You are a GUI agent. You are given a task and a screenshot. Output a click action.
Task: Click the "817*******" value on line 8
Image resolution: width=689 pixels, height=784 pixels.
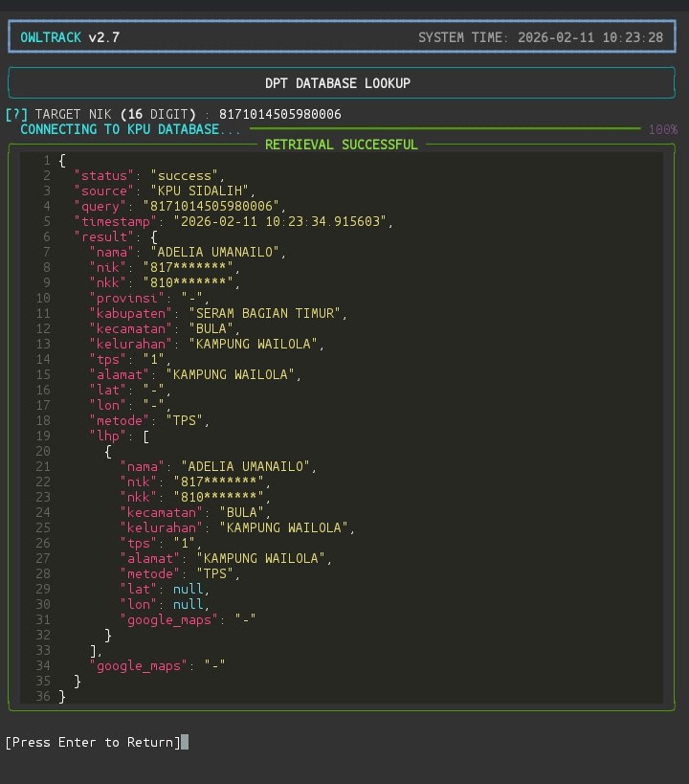click(x=188, y=267)
